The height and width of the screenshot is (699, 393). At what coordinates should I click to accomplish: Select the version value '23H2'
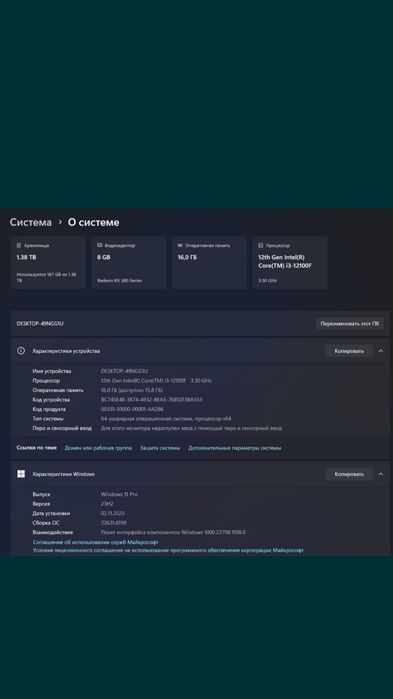(106, 504)
